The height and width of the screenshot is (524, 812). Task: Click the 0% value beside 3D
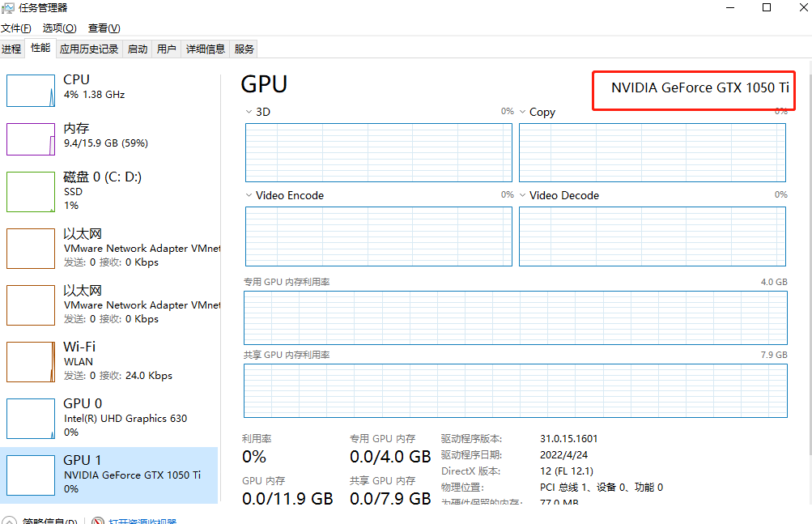(x=507, y=112)
